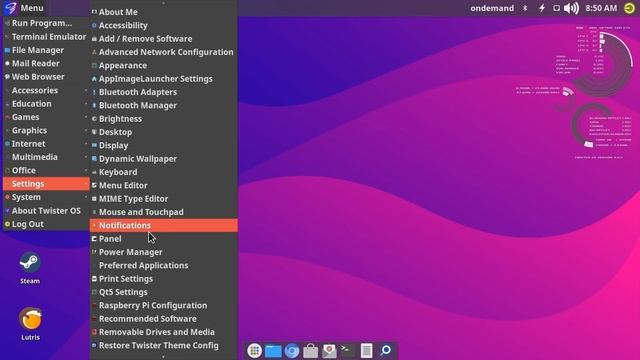Open Power Manager
The image size is (640, 360).
click(x=164, y=252)
